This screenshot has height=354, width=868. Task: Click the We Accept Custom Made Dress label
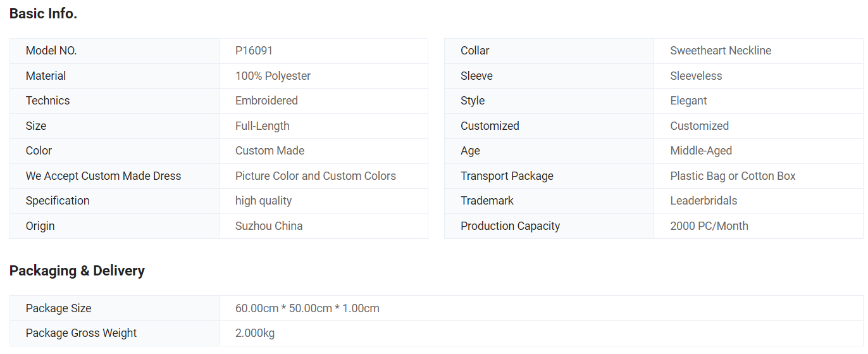point(103,176)
